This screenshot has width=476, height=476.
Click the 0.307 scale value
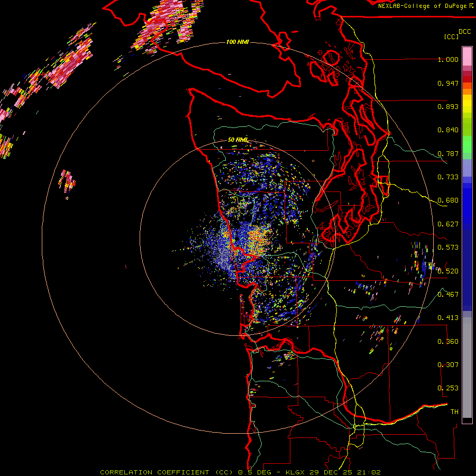coord(448,365)
